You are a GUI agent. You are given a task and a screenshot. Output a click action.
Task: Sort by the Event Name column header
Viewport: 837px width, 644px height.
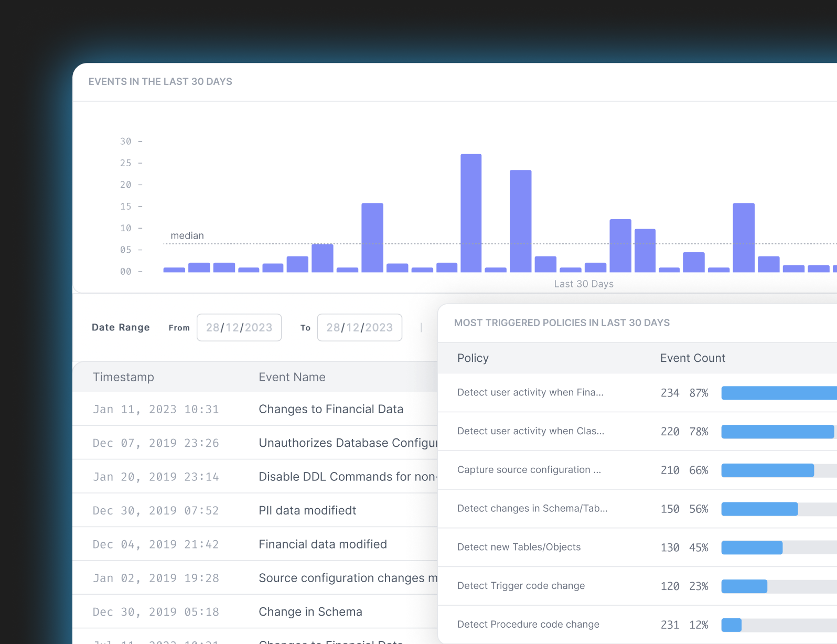[x=292, y=377]
